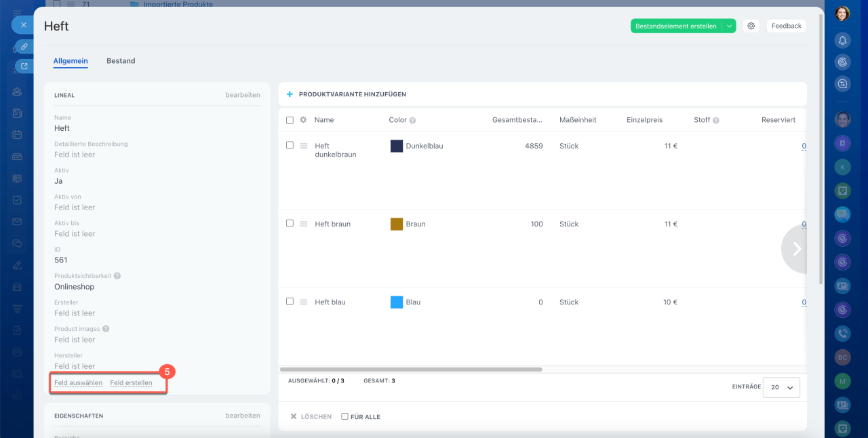Tick the checkbox for Heft dunkelbraun row
Image resolution: width=868 pixels, height=438 pixels.
[x=290, y=145]
